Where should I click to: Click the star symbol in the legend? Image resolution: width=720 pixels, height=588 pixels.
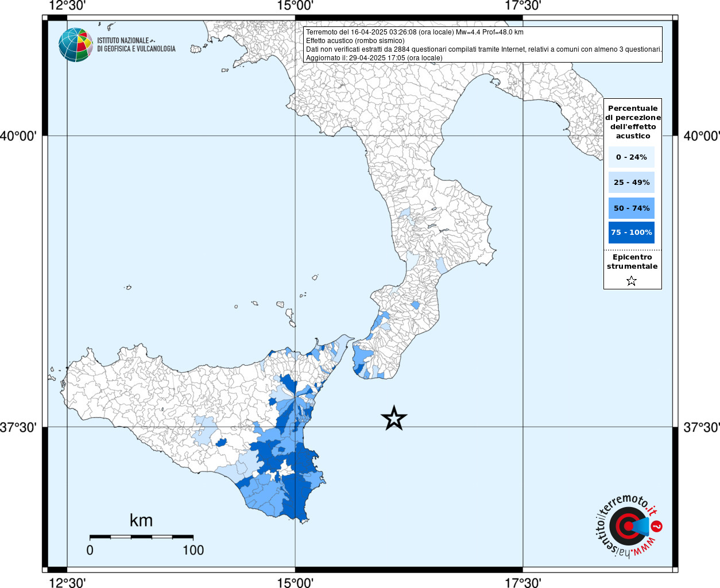(632, 281)
